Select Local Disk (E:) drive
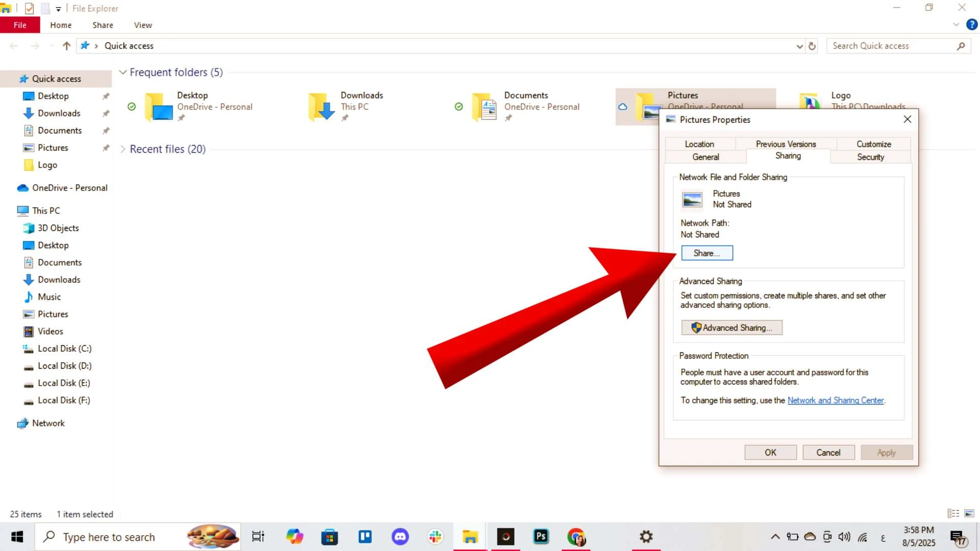The image size is (980, 551). pyautogui.click(x=64, y=383)
